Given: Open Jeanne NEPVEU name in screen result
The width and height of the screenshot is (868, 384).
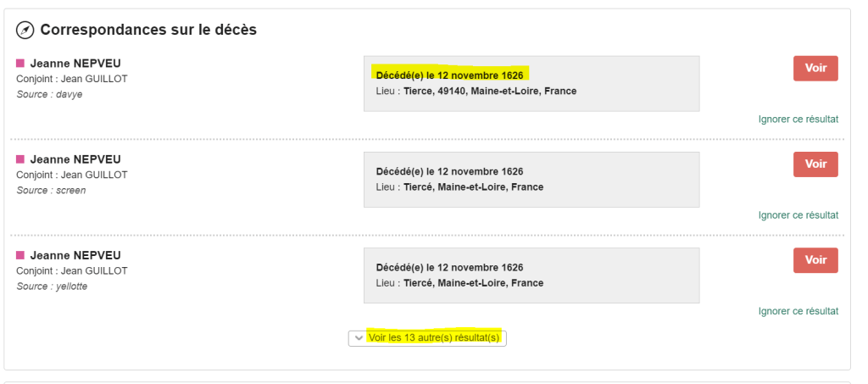Looking at the screenshot, I should point(75,159).
